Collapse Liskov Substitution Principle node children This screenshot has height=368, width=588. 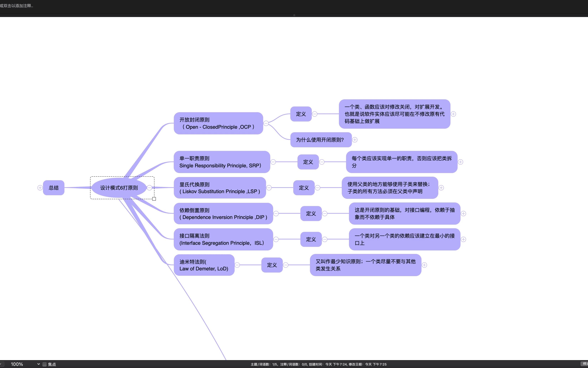(x=269, y=188)
